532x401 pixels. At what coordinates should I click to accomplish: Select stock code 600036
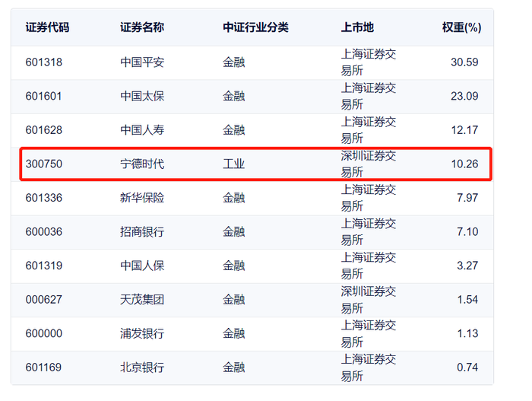coord(43,231)
